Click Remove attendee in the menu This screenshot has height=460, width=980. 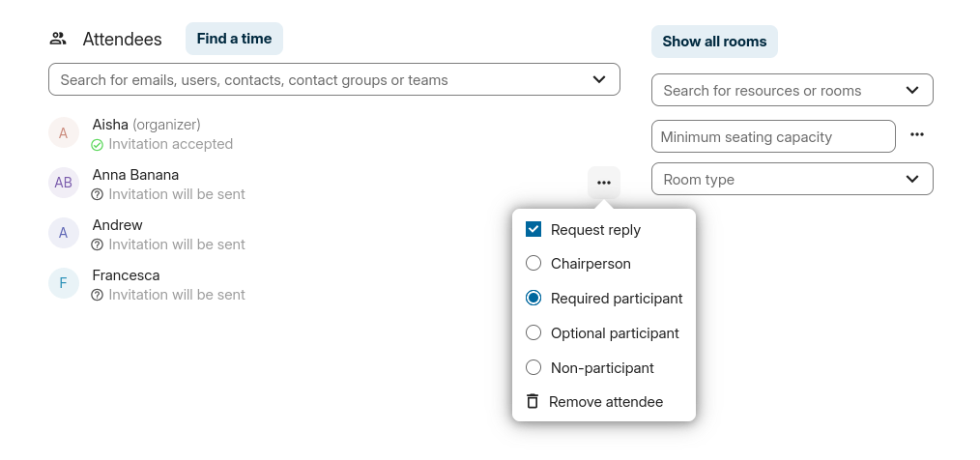[x=606, y=402]
